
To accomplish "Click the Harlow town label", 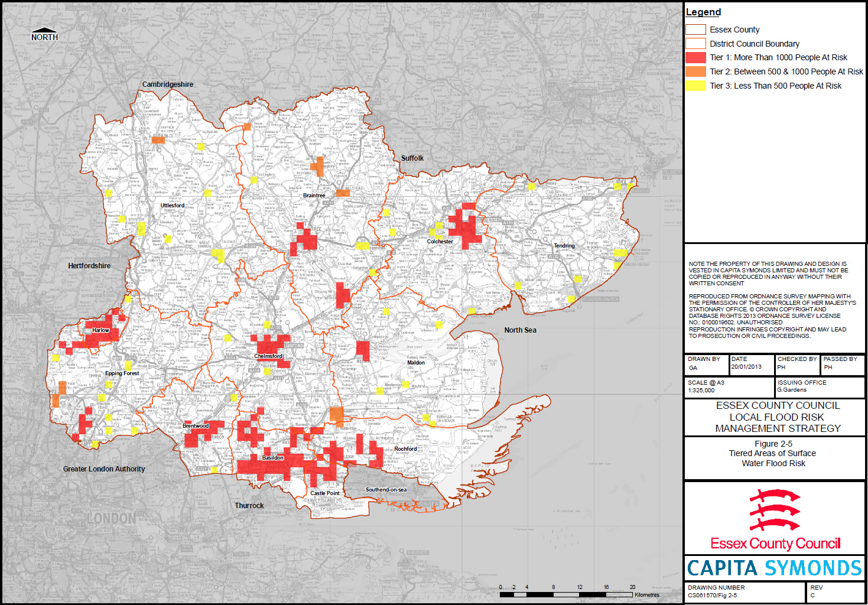I will (100, 330).
